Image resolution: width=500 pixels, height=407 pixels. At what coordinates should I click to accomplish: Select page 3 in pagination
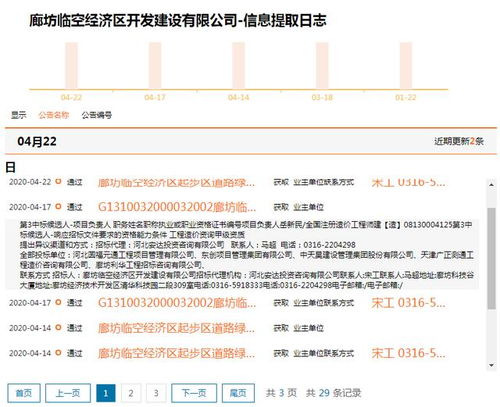(156, 393)
